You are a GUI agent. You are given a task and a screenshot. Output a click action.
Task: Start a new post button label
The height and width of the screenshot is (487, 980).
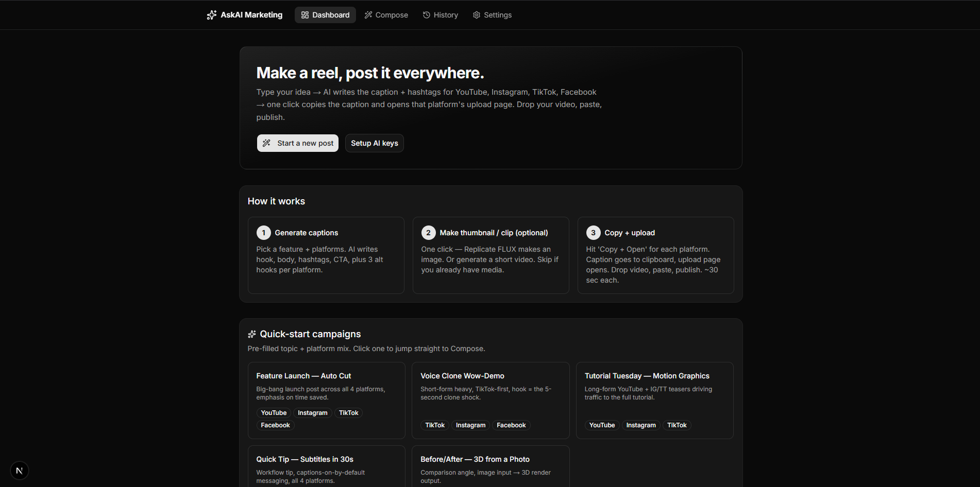point(306,143)
